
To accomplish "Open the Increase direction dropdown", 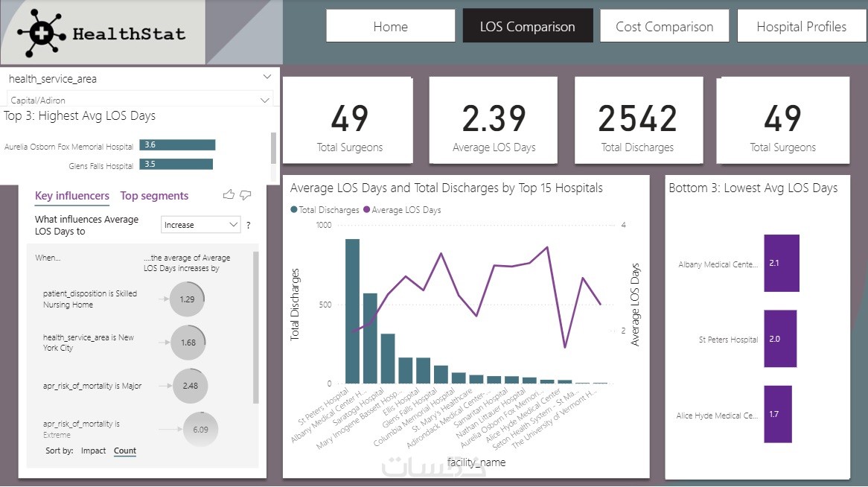I will pos(200,225).
